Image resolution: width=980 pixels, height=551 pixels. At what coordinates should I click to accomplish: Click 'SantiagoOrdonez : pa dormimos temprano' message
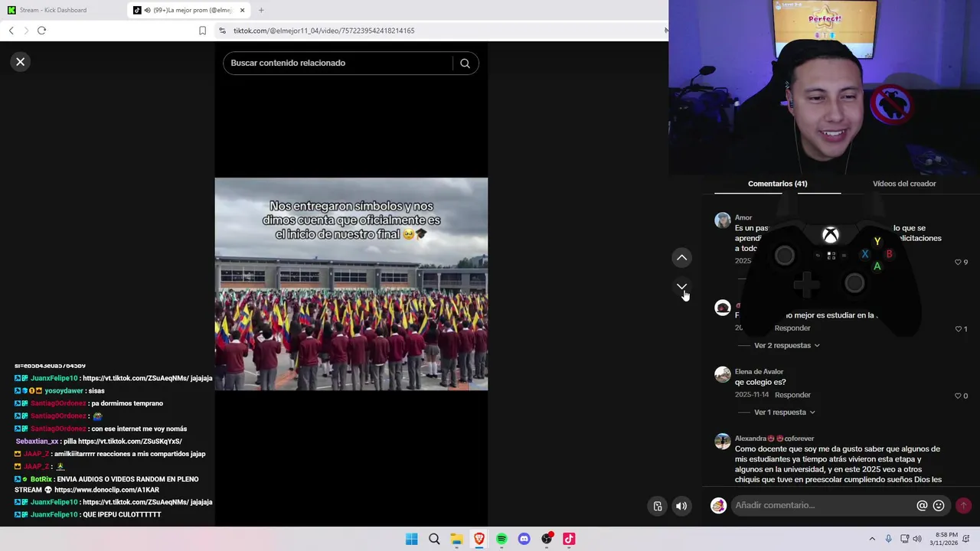click(x=96, y=403)
